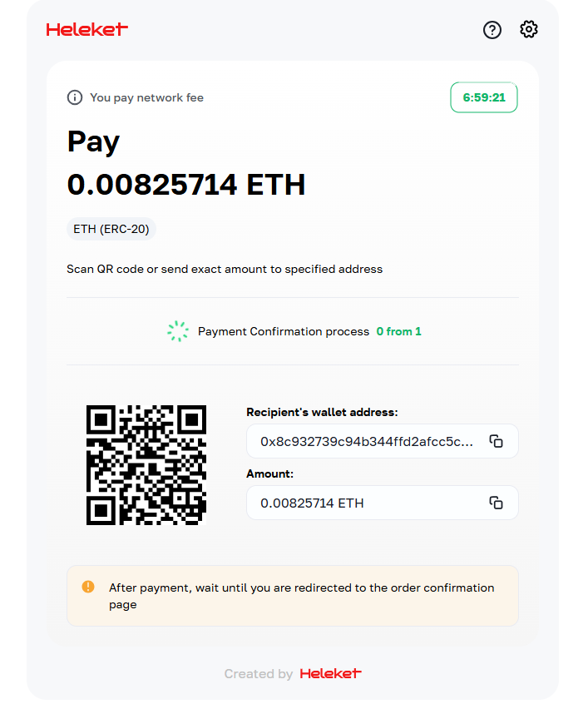Open the settings gear icon

tap(529, 29)
